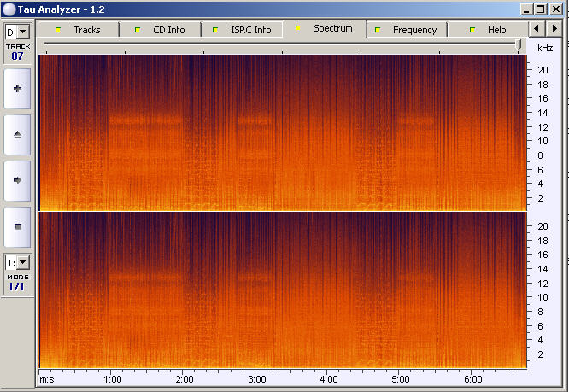Click the lower channel spectrogram at 5:00
The image size is (569, 392).
401,290
